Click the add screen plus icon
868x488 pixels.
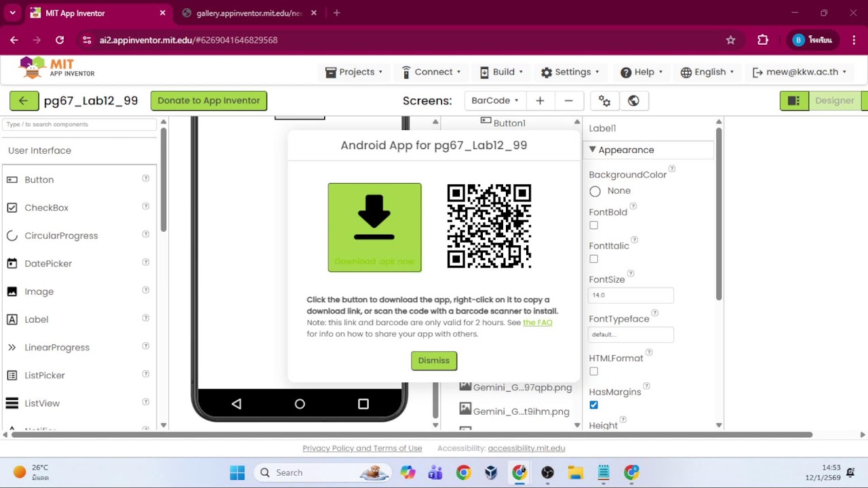[540, 101]
